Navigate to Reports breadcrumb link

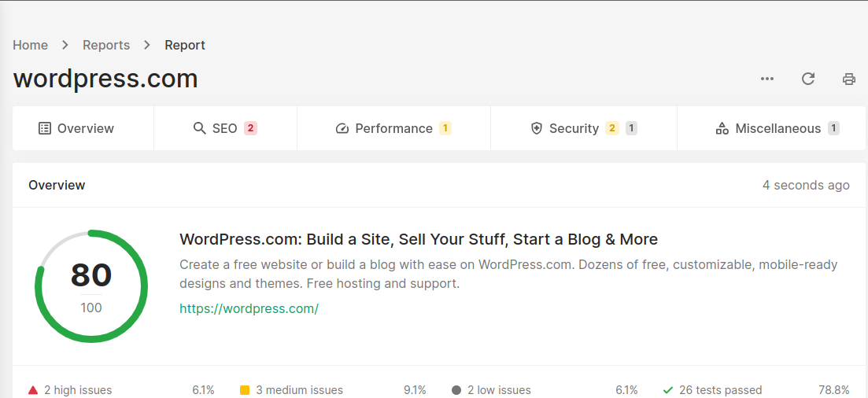[106, 45]
